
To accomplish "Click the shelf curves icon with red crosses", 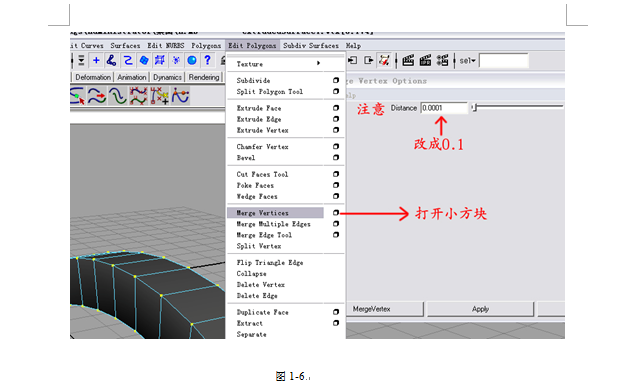I will (x=138, y=96).
